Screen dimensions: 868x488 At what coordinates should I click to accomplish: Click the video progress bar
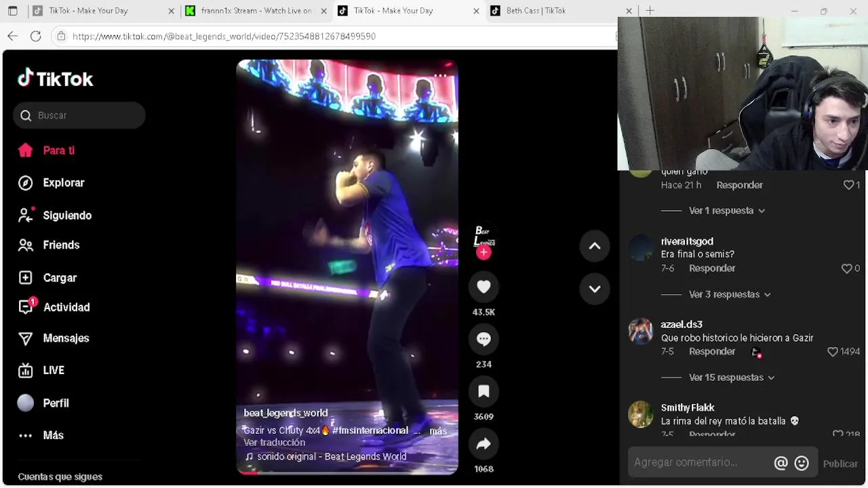pos(347,473)
